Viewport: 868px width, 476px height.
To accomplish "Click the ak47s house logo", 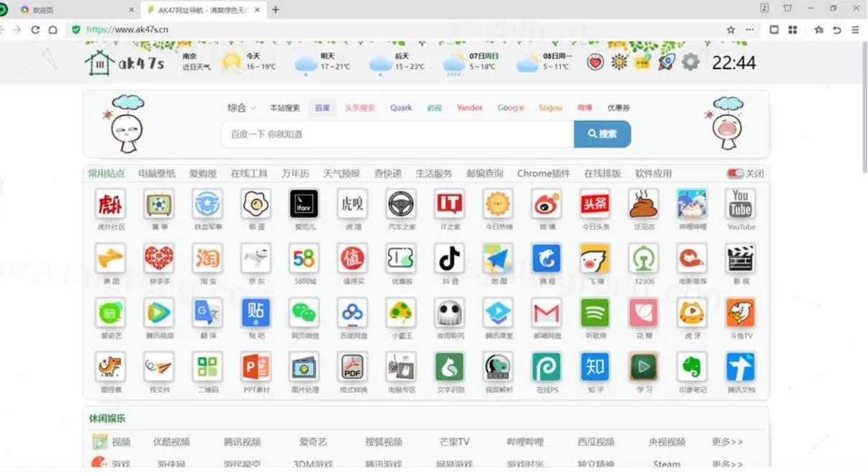I will 125,63.
